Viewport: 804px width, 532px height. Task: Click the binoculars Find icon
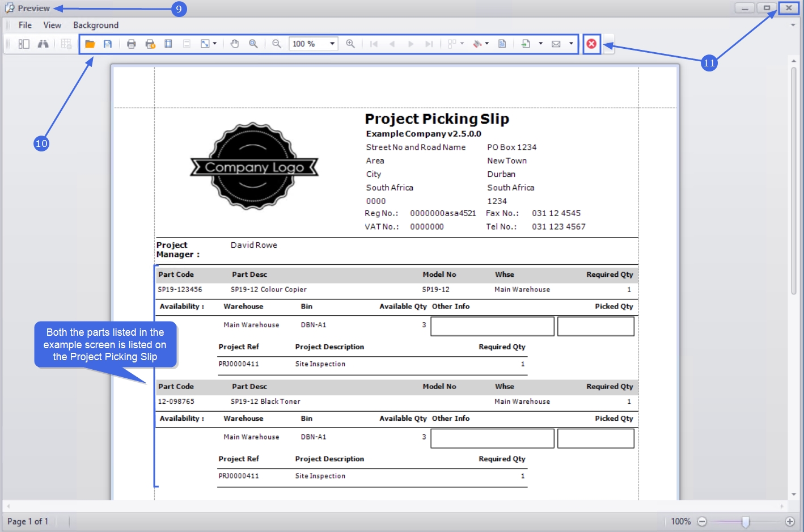(43, 44)
